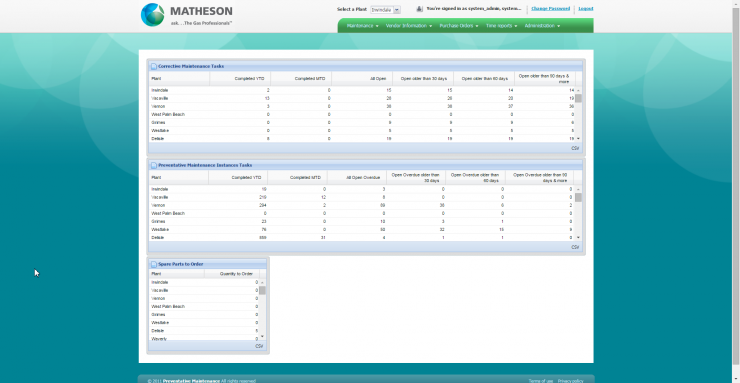Open the Vendor Information menu
Image resolution: width=740 pixels, height=383 pixels.
(x=409, y=26)
